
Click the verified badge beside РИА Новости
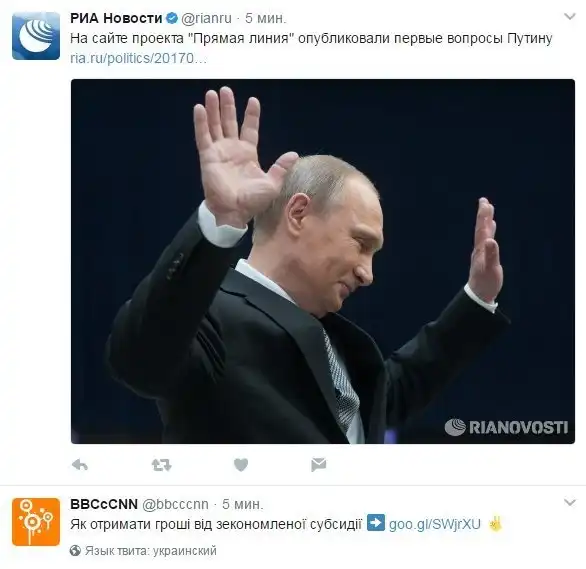click(x=172, y=18)
